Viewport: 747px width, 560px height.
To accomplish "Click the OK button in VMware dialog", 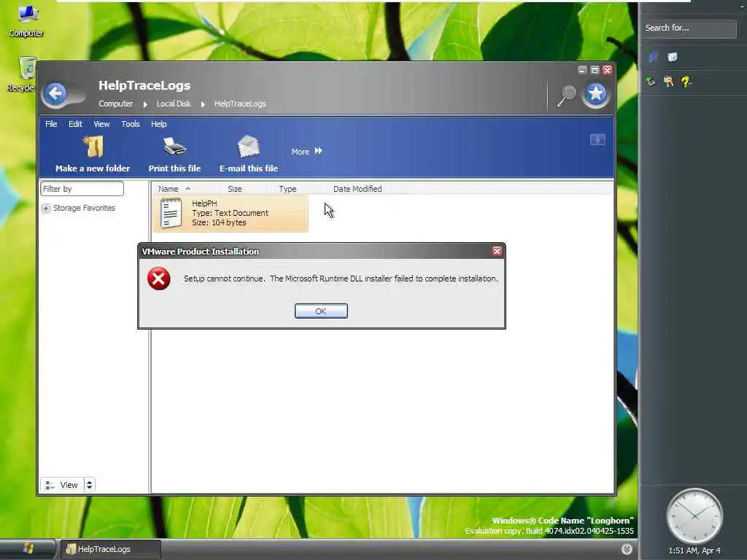I will [321, 311].
